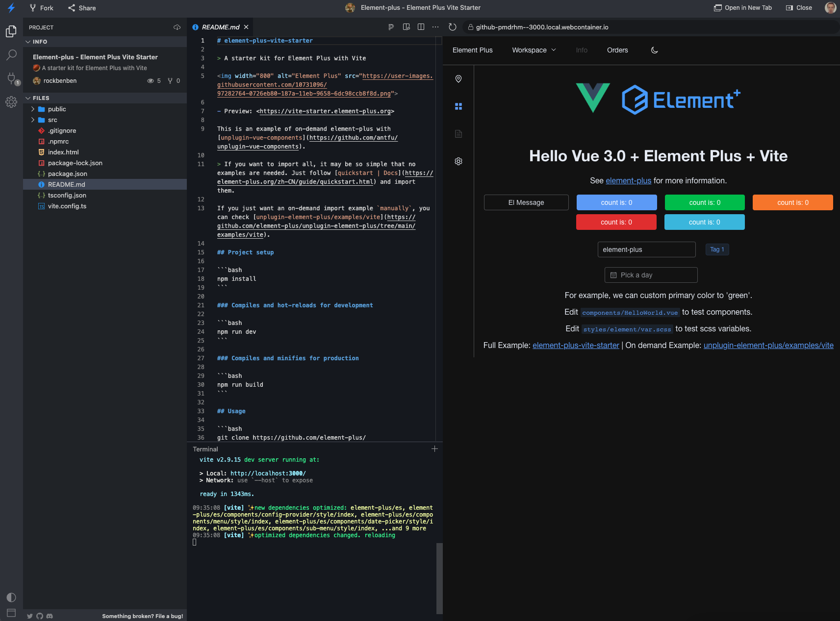Select Orders in the preview navigation
Image resolution: width=840 pixels, height=621 pixels.
pos(617,50)
